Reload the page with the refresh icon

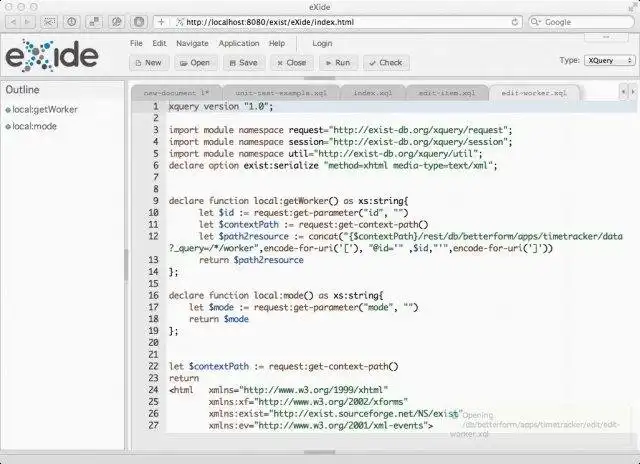coord(515,22)
